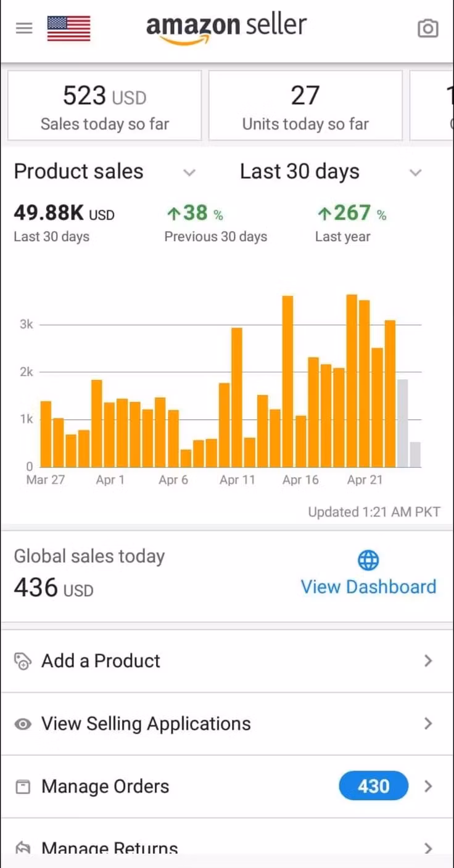Tap the tallest bar near Apr 16
Viewport: 454px width, 868px height.
coord(287,381)
